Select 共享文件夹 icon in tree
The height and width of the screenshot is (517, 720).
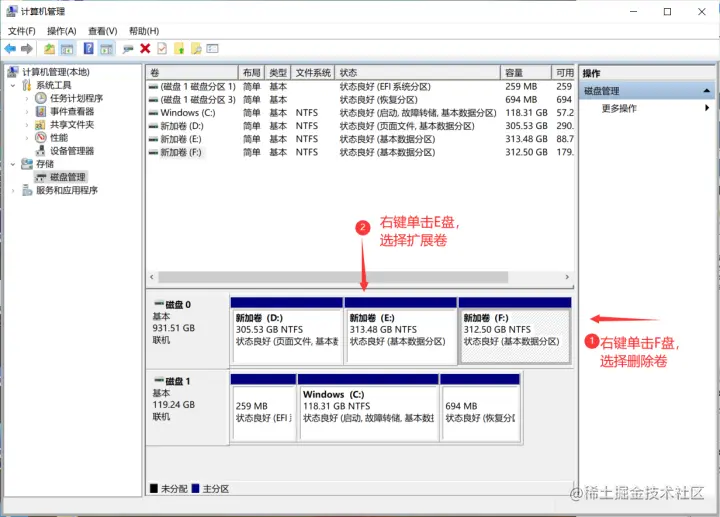point(40,124)
